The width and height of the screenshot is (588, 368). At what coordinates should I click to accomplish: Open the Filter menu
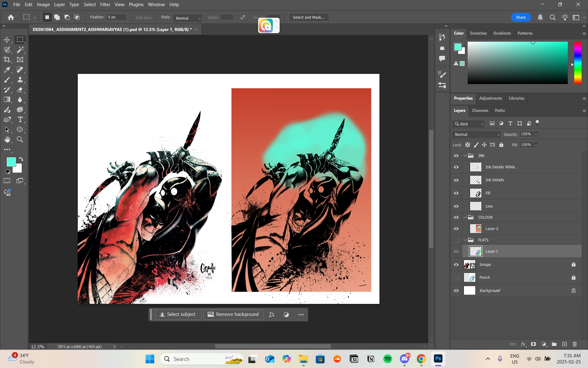click(105, 5)
